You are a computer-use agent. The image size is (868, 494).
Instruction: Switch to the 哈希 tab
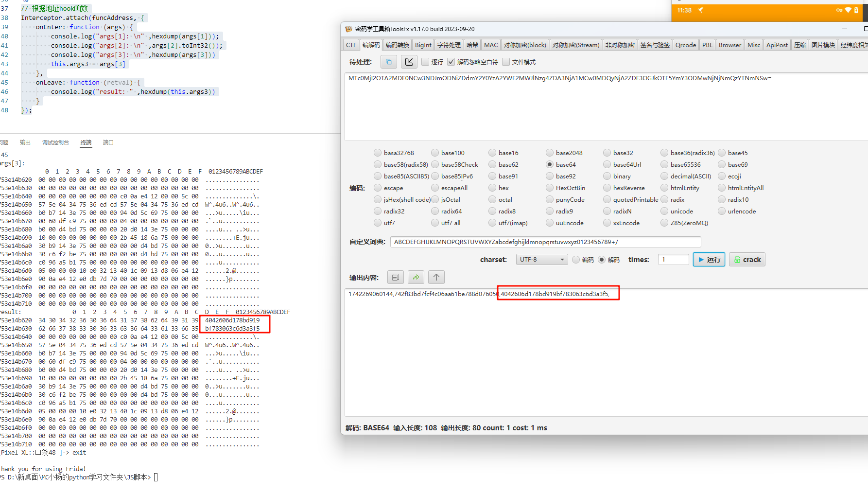point(472,45)
